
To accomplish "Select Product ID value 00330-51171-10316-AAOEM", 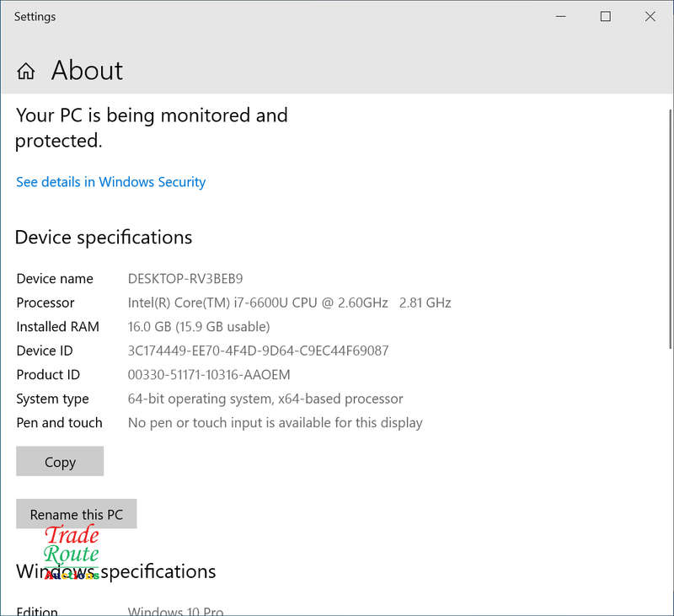I will point(209,375).
